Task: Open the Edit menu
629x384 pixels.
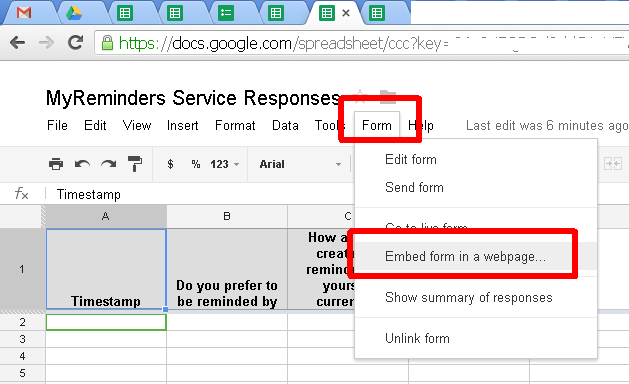Action: click(95, 126)
